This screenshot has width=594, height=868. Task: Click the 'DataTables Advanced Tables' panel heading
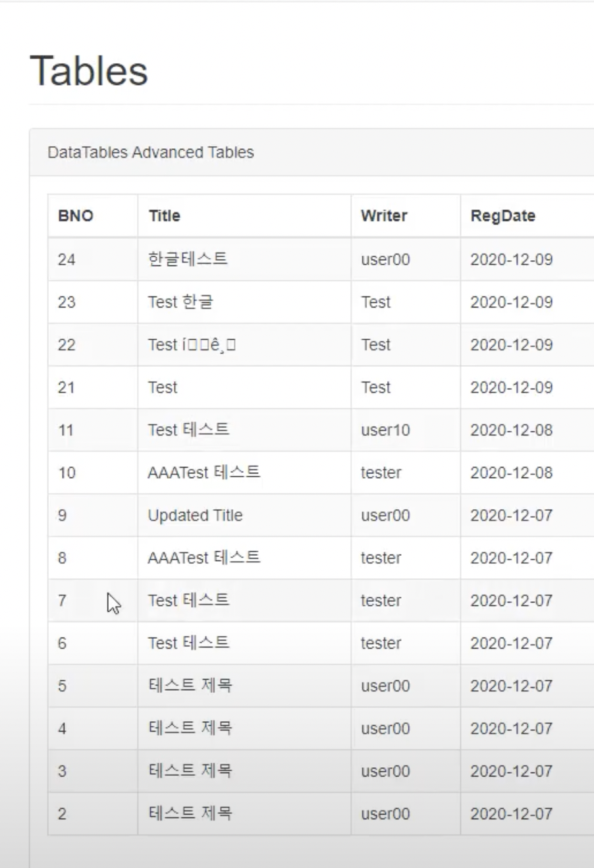tap(151, 152)
